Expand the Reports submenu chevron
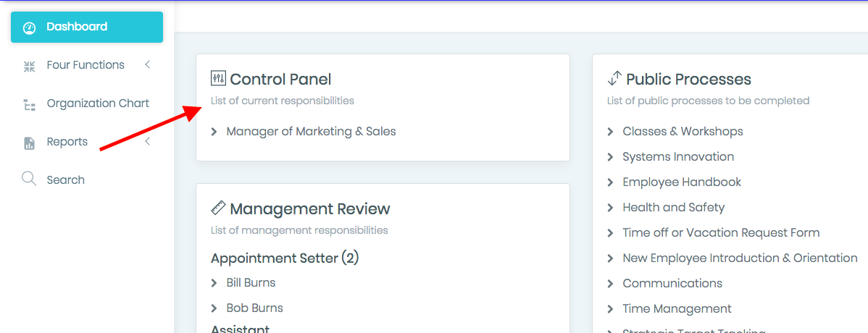This screenshot has height=333, width=868. tap(147, 142)
